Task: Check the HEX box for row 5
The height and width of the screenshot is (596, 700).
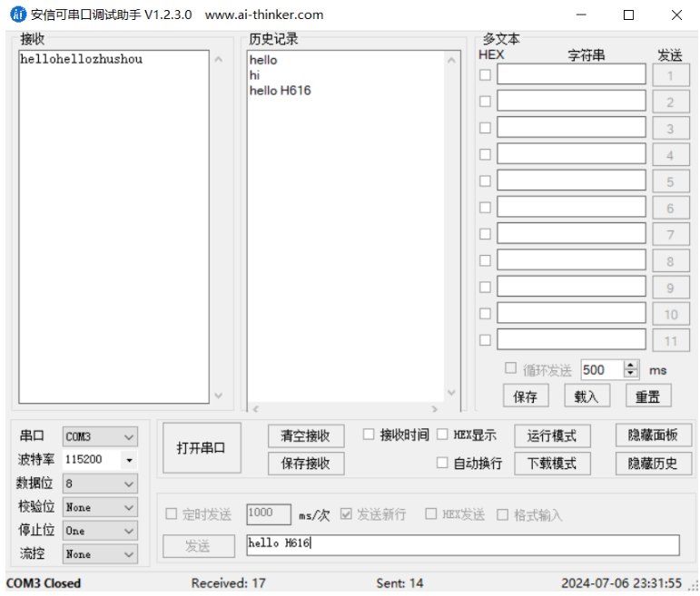Action: (485, 181)
